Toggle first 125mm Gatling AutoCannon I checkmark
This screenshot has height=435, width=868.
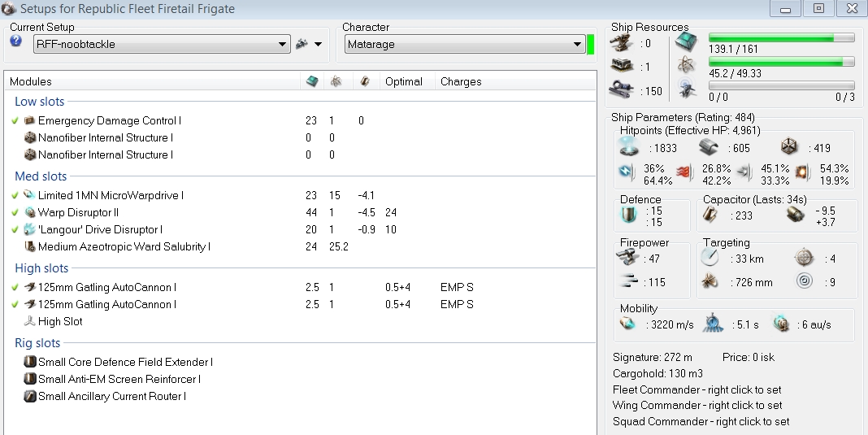coord(15,287)
